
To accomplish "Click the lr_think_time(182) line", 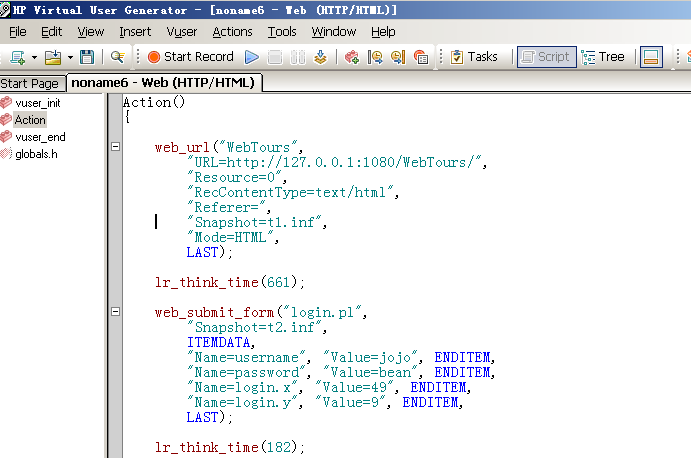I will (230, 447).
